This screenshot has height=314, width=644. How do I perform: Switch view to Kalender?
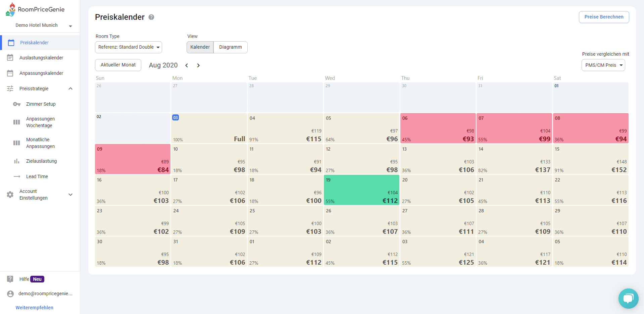click(200, 47)
